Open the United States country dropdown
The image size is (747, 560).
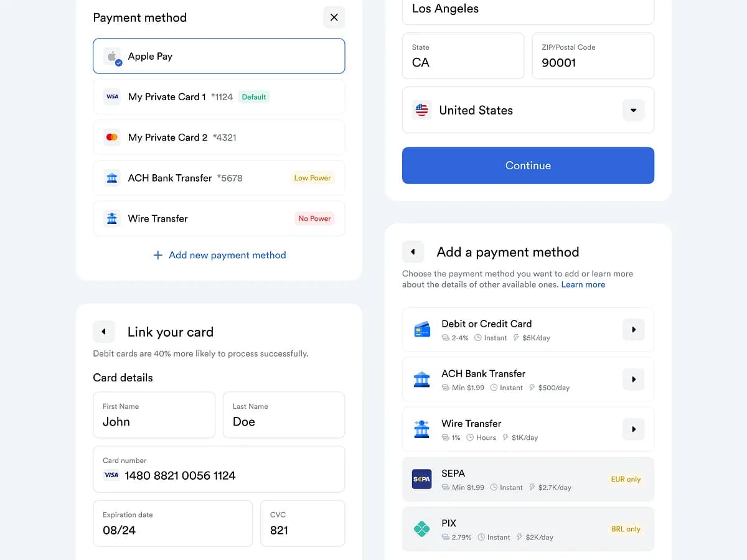tap(634, 110)
